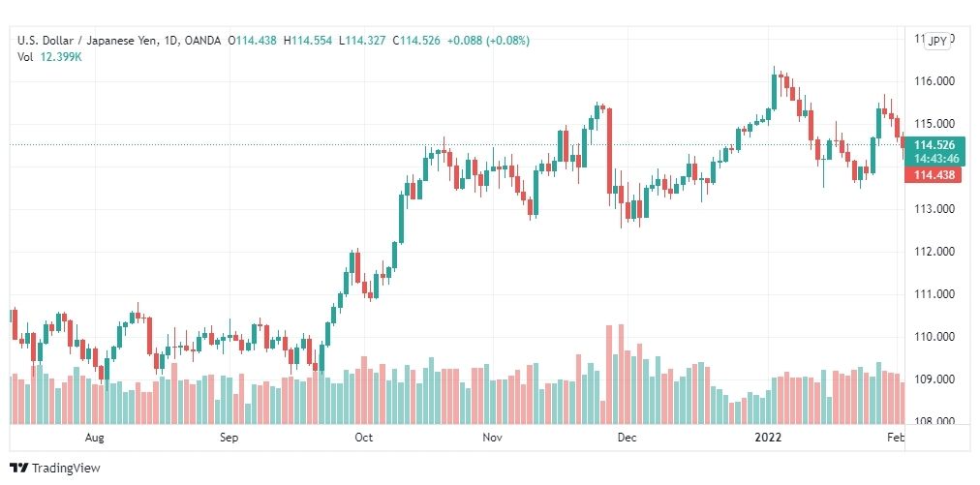
Task: Click the Nov label on time axis
Action: pyautogui.click(x=493, y=438)
